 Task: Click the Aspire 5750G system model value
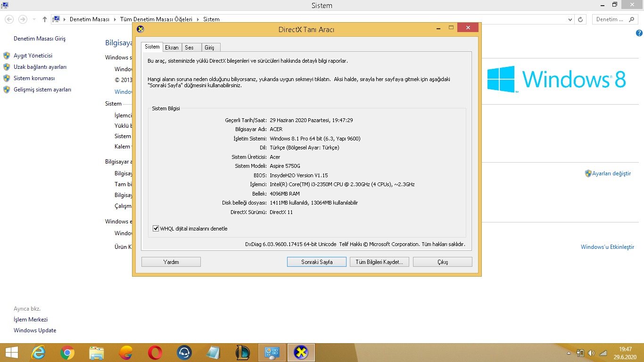tap(285, 166)
